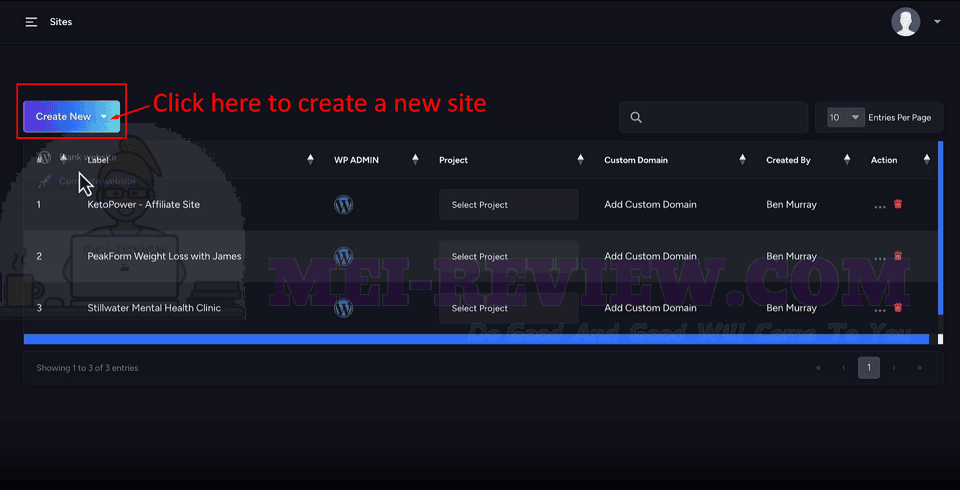
Task: Expand the account menu arrow beside avatar
Action: [937, 22]
